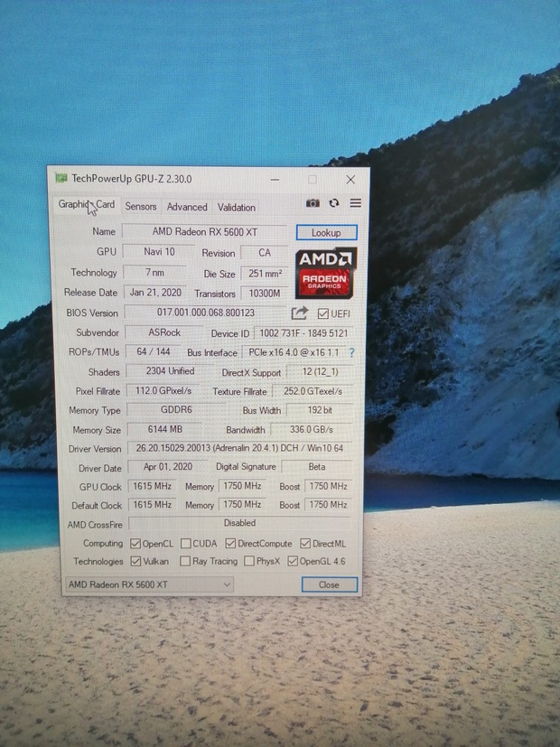This screenshot has height=747, width=560.
Task: Click the Shaders value '2304 Unified'
Action: 170,371
